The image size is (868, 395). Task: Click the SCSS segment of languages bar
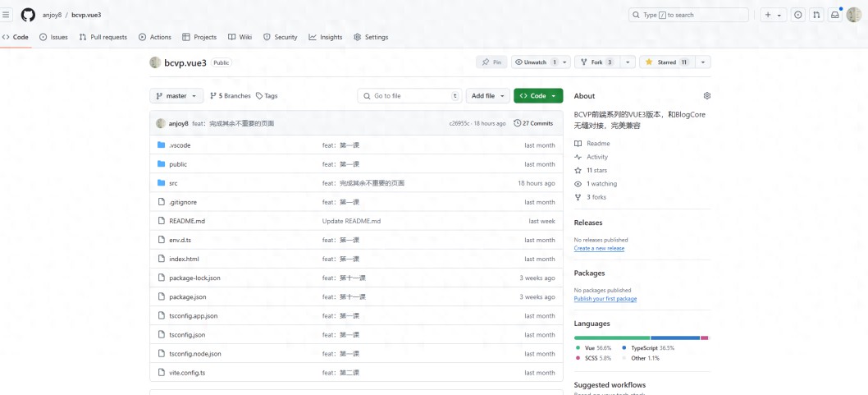[x=704, y=338]
